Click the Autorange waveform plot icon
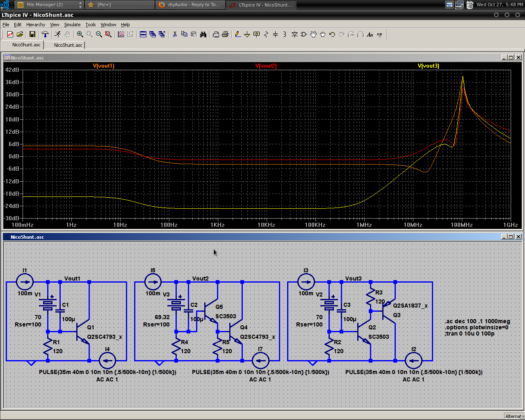 (121, 34)
